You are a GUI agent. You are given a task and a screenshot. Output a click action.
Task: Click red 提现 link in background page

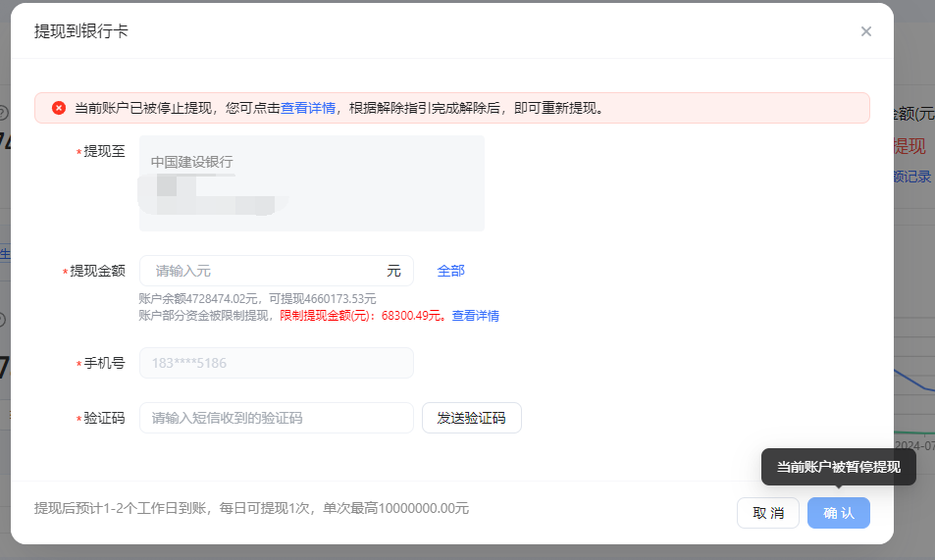[x=909, y=146]
